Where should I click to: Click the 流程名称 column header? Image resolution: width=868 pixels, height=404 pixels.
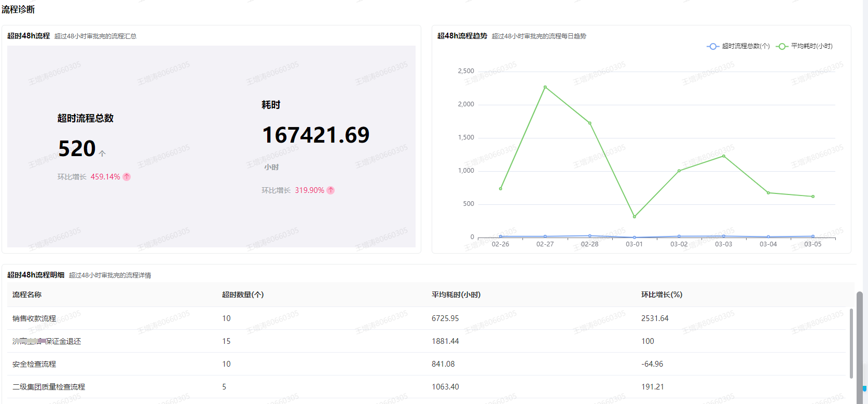tap(27, 295)
